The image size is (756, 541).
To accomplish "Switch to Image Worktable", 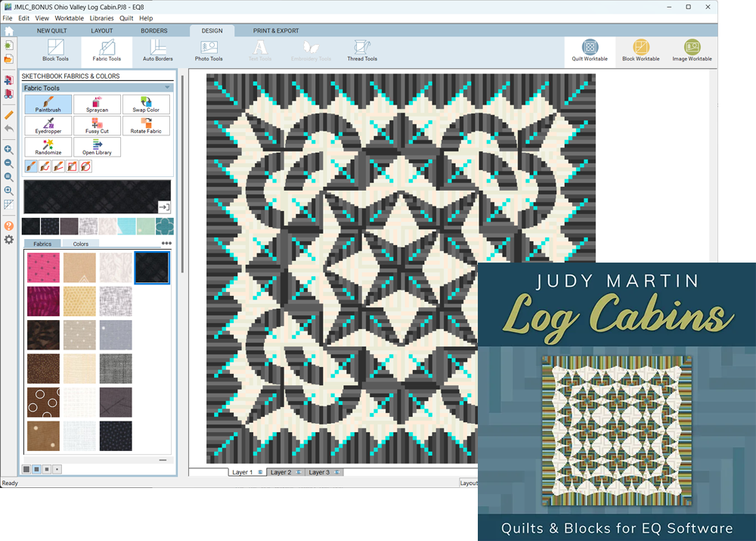I will click(x=692, y=51).
